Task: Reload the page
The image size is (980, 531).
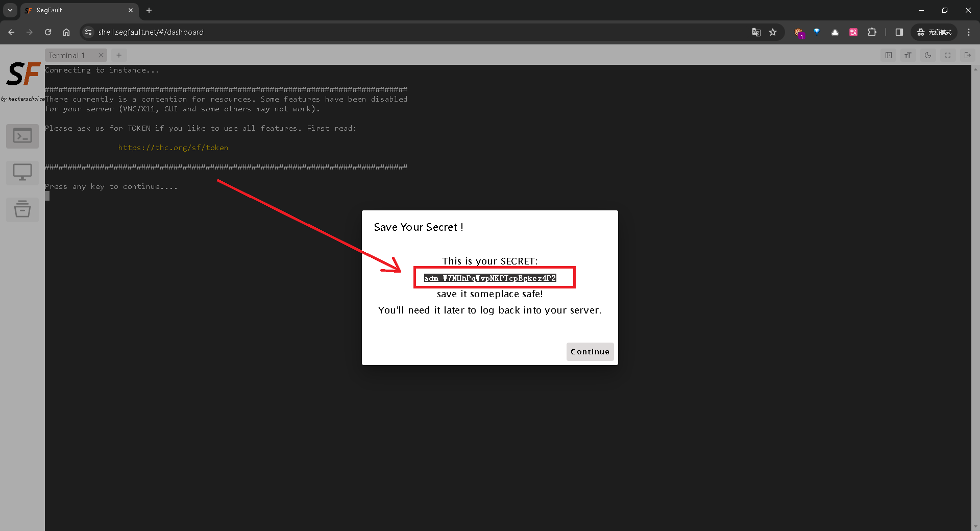Action: (48, 32)
